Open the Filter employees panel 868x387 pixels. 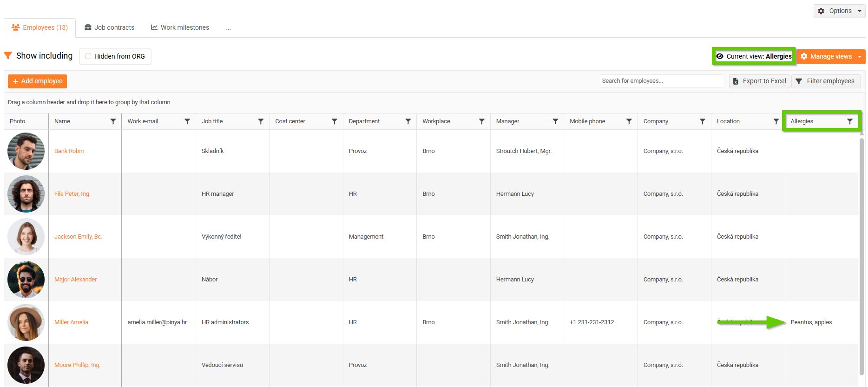(x=826, y=81)
